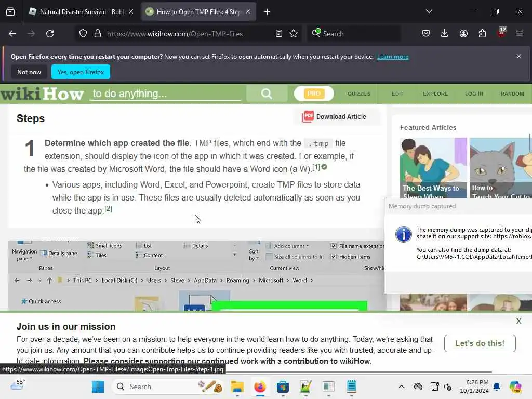Follow the Learn more link

coord(393,57)
